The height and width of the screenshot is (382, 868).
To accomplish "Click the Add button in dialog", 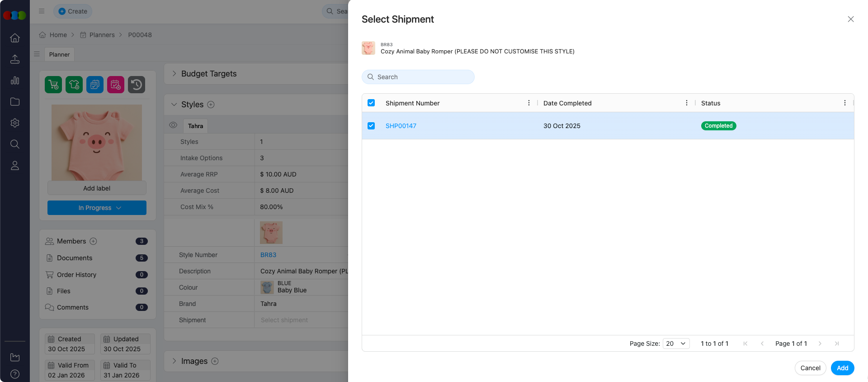I will pos(842,368).
